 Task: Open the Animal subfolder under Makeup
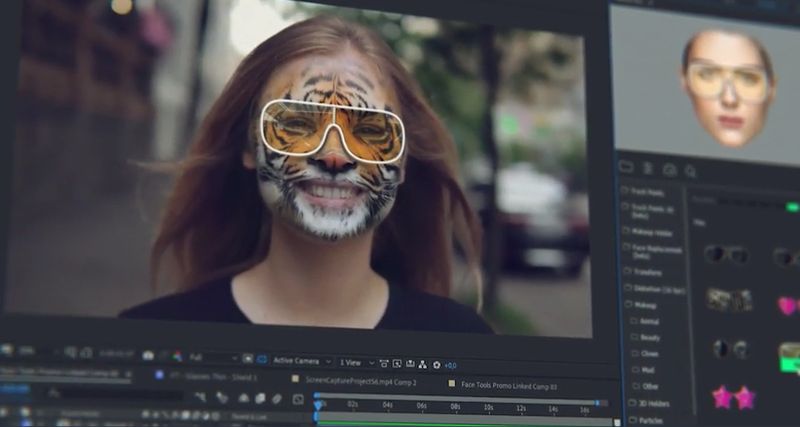pos(646,321)
